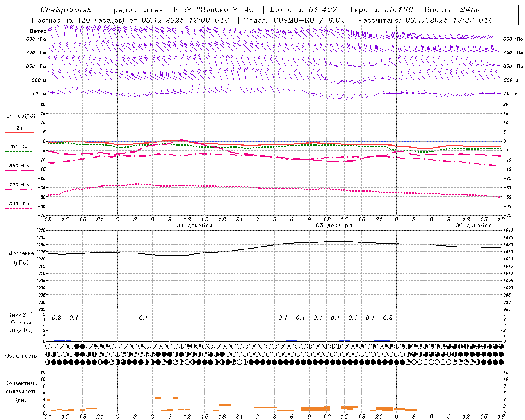Click the 'Модель COSMO-RU / 6.6км' model label
Viewport: 525px width, 420px height.
(296, 20)
